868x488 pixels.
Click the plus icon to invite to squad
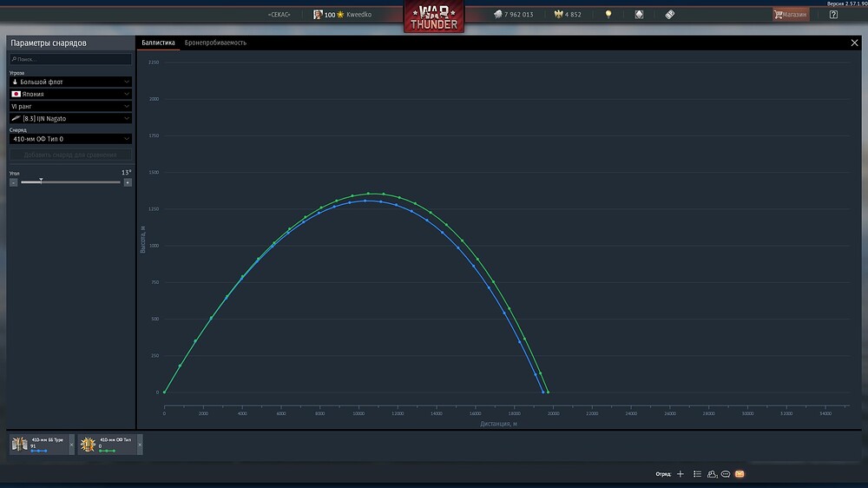[x=681, y=474]
